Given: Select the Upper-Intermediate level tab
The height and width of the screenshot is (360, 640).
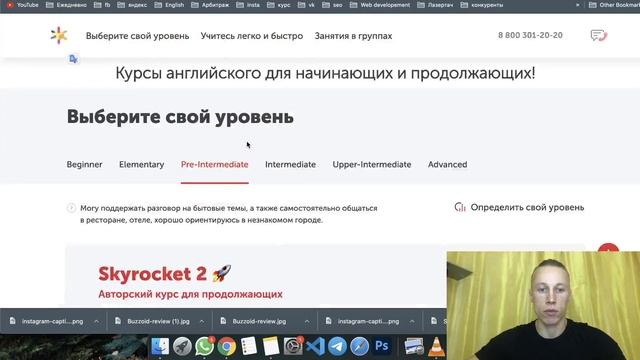Looking at the screenshot, I should 372,164.
